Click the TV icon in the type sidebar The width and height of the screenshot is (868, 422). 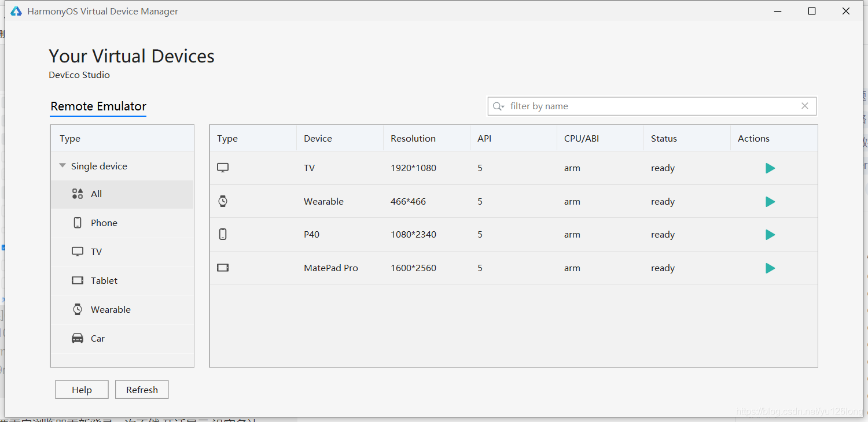pos(78,251)
